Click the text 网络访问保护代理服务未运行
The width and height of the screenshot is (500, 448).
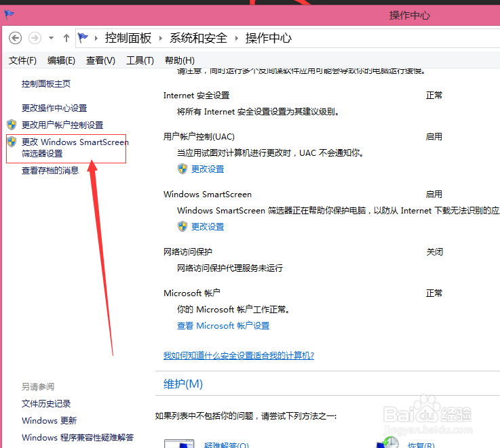230,268
